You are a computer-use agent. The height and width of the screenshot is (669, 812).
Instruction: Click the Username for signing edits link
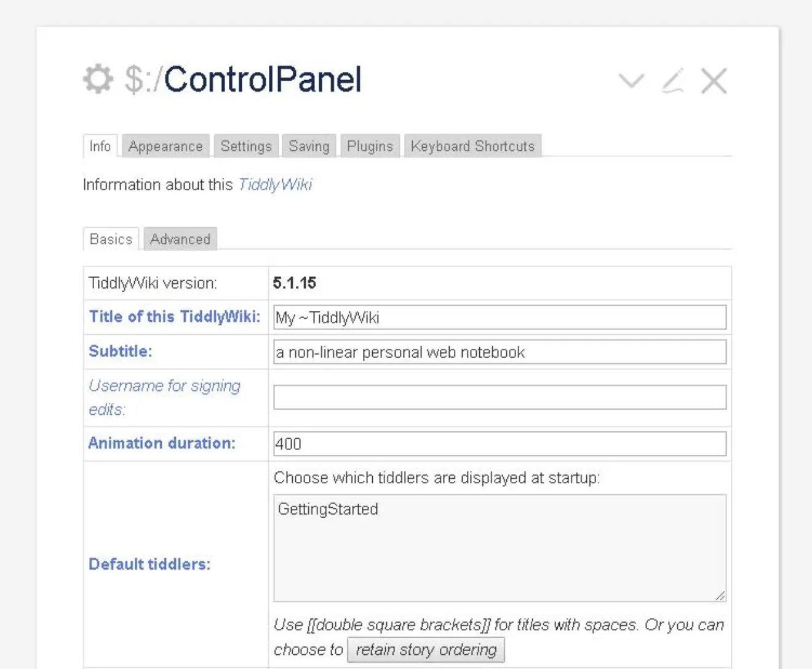(164, 387)
